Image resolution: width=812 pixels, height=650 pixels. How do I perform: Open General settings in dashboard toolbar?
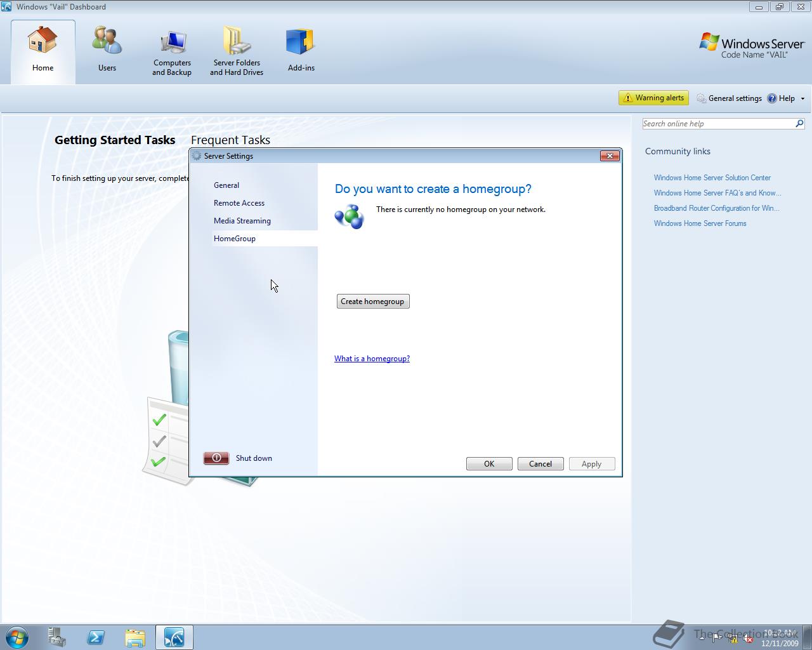pyautogui.click(x=729, y=98)
